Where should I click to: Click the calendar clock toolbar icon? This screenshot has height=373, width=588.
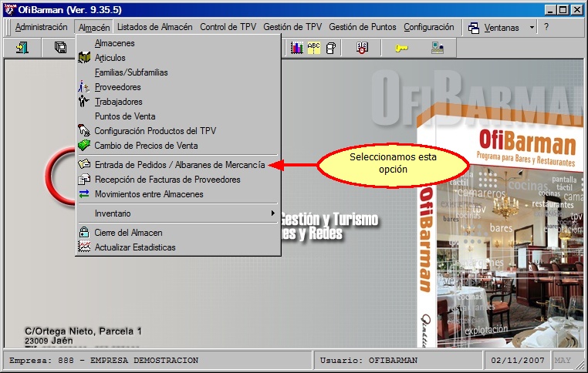click(362, 48)
